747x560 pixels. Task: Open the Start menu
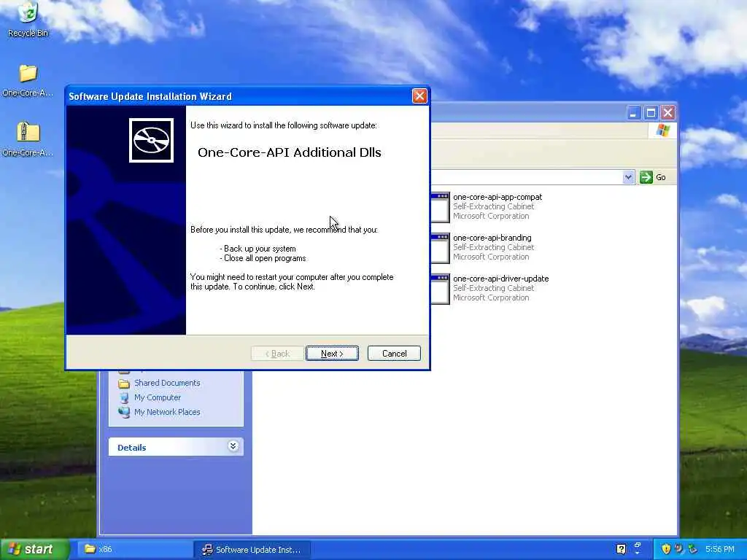pos(34,549)
